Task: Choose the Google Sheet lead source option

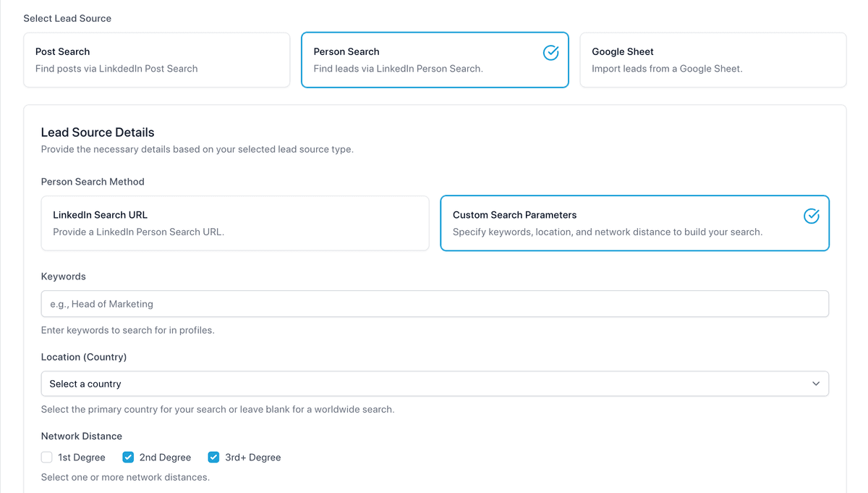Action: coord(713,60)
